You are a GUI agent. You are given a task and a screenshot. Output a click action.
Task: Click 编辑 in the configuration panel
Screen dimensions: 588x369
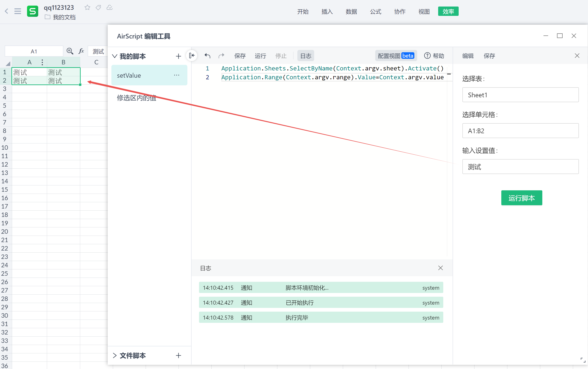[468, 56]
